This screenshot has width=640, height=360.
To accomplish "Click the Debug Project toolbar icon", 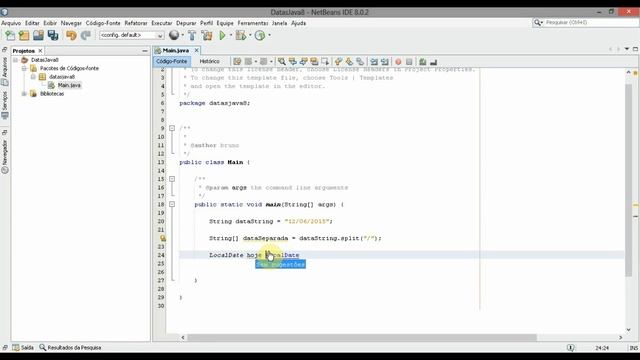I will (241, 36).
